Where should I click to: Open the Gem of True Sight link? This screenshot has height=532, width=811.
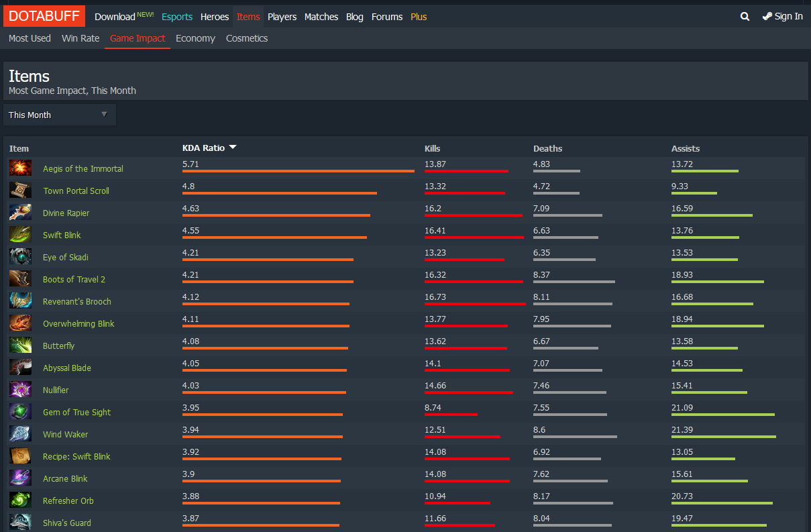coord(77,412)
